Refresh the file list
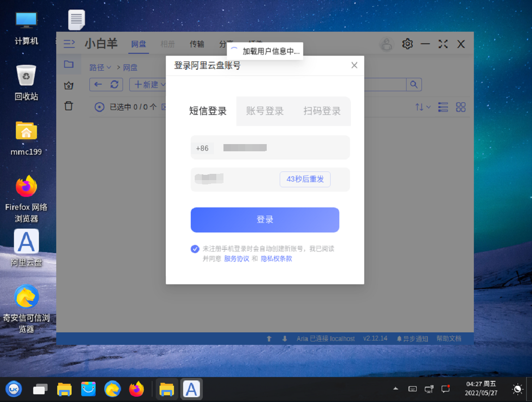 (114, 85)
